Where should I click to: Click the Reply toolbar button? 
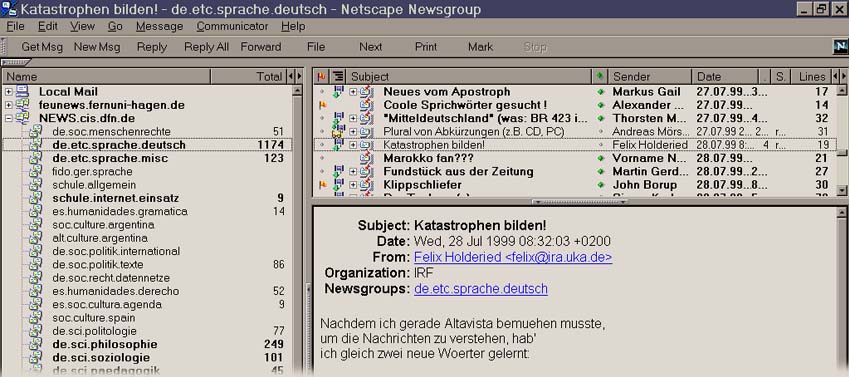click(152, 47)
